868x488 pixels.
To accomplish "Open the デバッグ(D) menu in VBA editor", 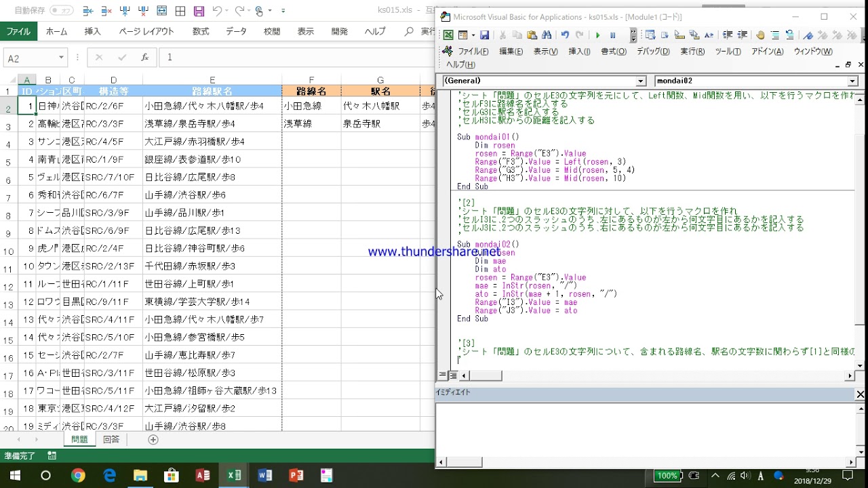I will [652, 52].
